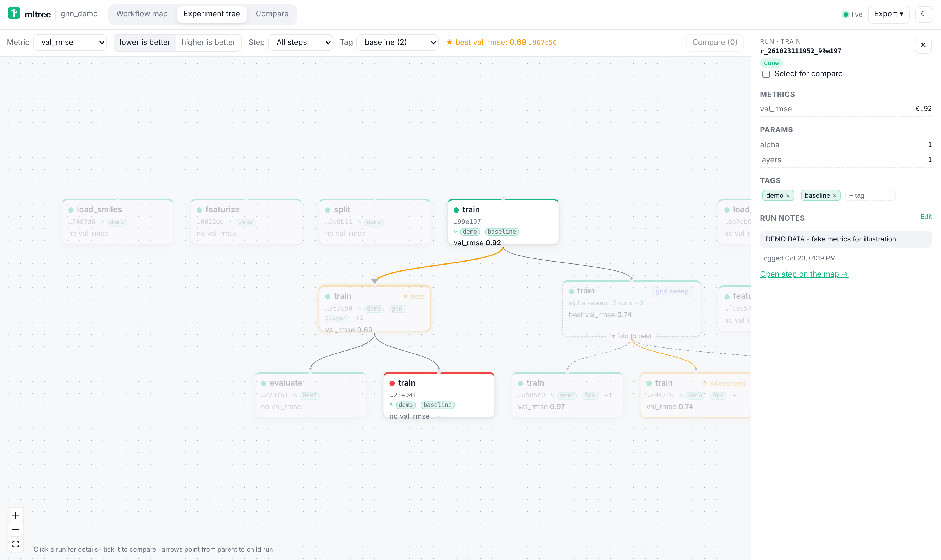The image size is (941, 560).
Task: Choose lower is better
Action: [145, 42]
